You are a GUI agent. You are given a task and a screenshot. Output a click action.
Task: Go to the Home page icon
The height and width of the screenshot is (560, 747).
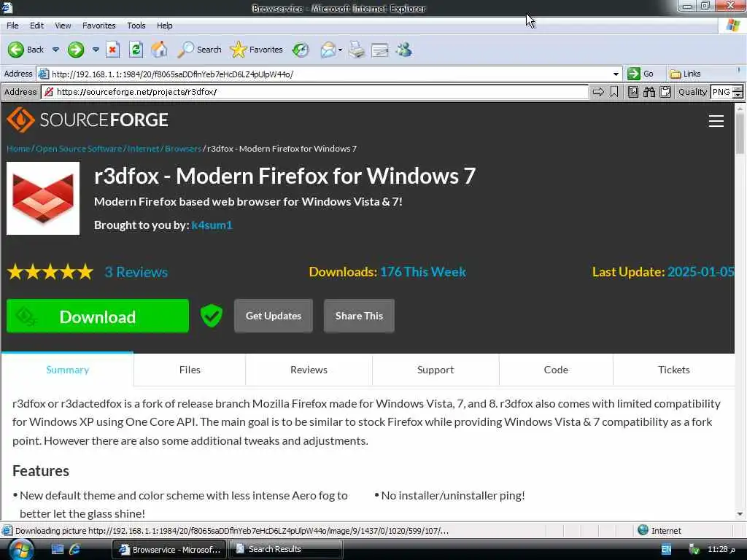[159, 50]
